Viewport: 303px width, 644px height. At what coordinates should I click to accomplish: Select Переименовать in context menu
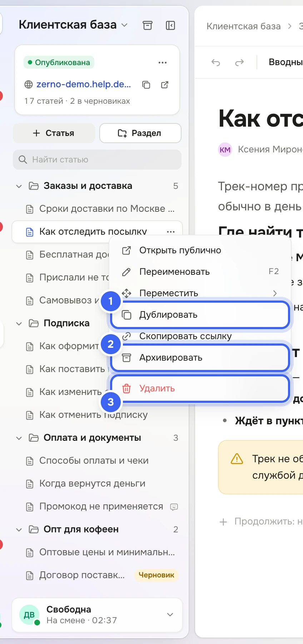point(200,272)
